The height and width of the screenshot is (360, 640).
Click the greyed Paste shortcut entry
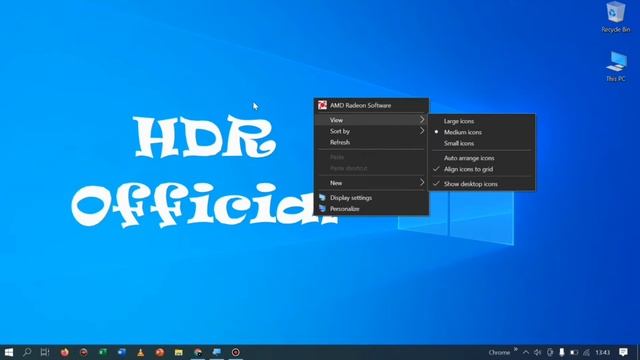[x=371, y=168]
